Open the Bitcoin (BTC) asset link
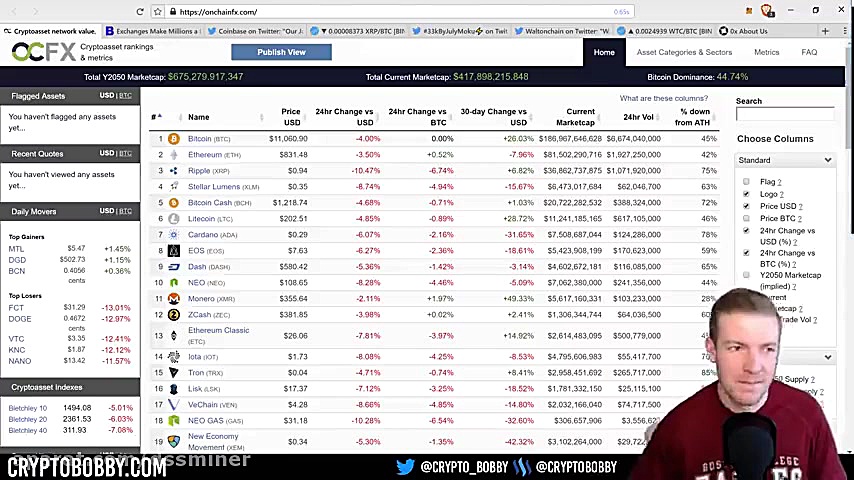Image resolution: width=854 pixels, height=480 pixels. (x=209, y=139)
